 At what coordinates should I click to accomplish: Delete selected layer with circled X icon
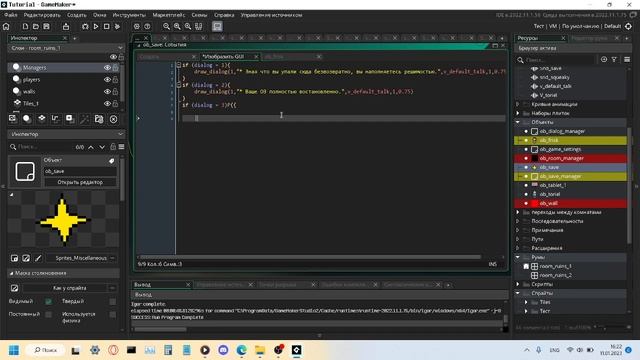(x=113, y=119)
